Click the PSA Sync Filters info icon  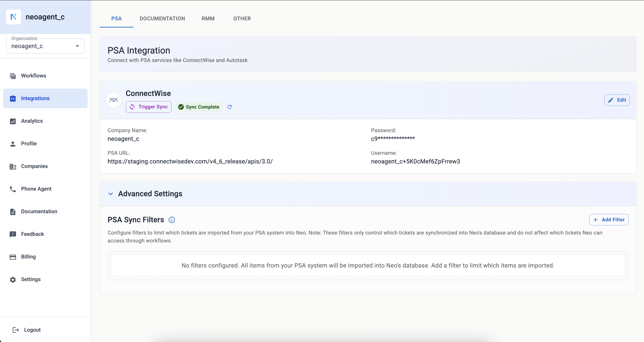(172, 220)
